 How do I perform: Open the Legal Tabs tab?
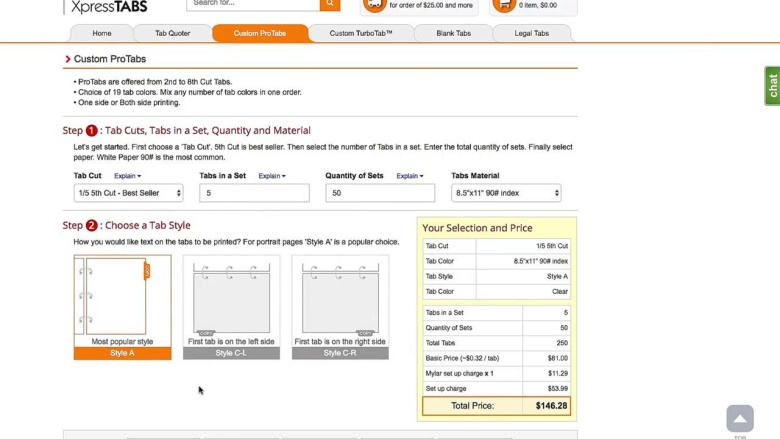pos(531,33)
